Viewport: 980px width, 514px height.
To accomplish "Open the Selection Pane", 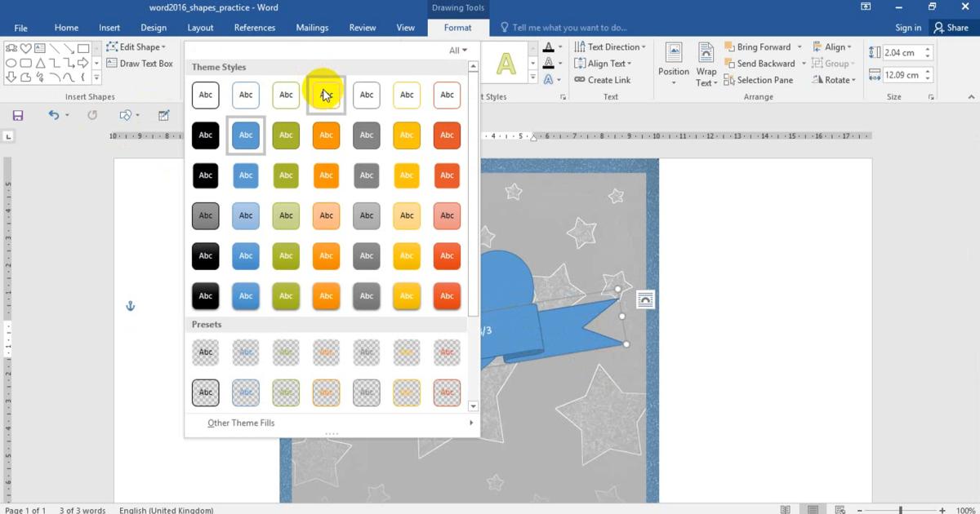I will coord(758,80).
